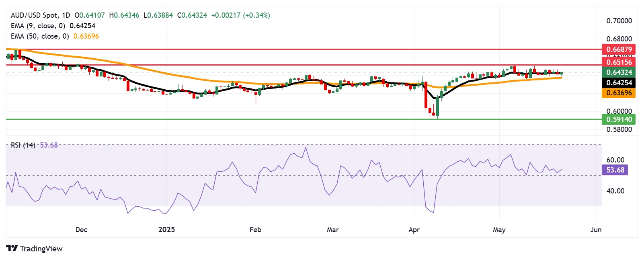Click the orange 0.63696 EMA price tag
Image resolution: width=644 pixels, height=259 pixels.
619,93
